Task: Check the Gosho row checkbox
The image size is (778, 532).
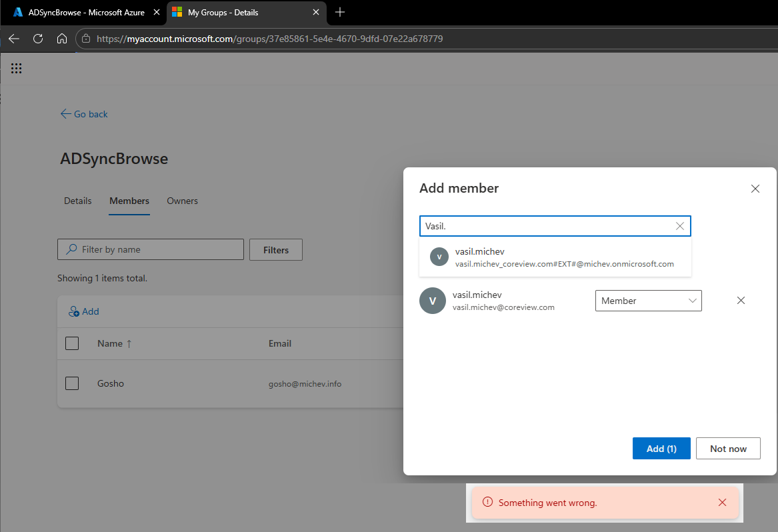Action: tap(72, 383)
